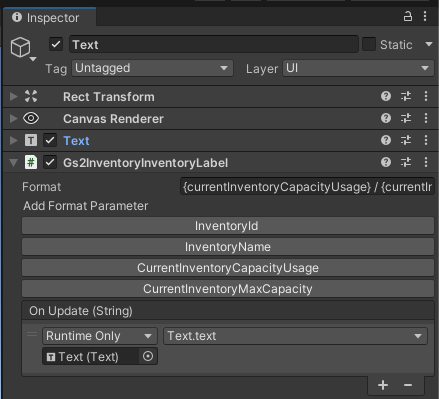The width and height of the screenshot is (439, 399).
Task: Click the Gs2InventoryInventoryLabel script icon
Action: tap(31, 162)
